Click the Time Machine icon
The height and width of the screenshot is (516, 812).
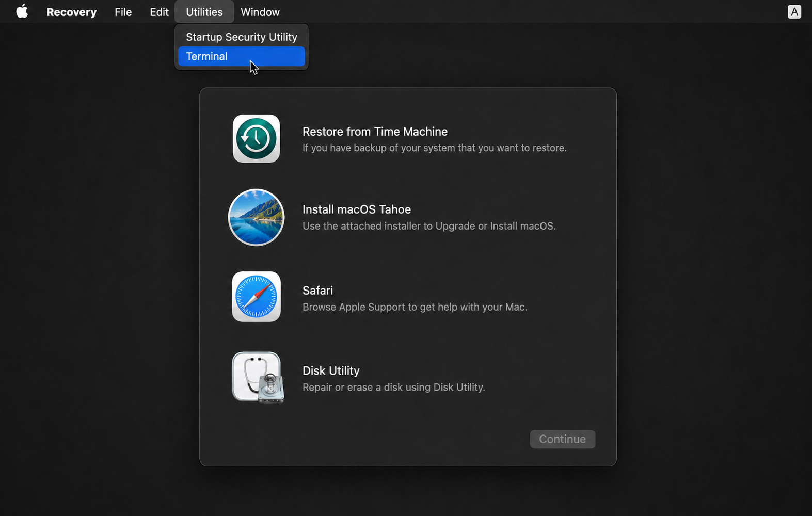(x=256, y=138)
